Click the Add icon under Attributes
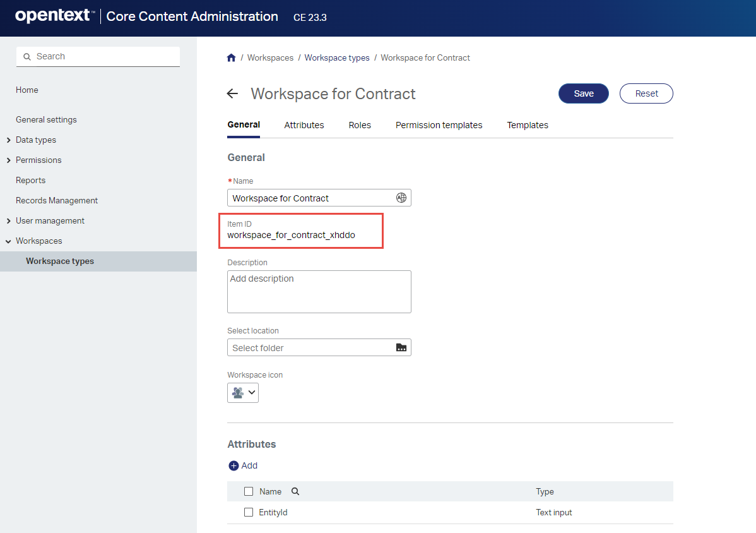The image size is (756, 533). click(x=233, y=465)
